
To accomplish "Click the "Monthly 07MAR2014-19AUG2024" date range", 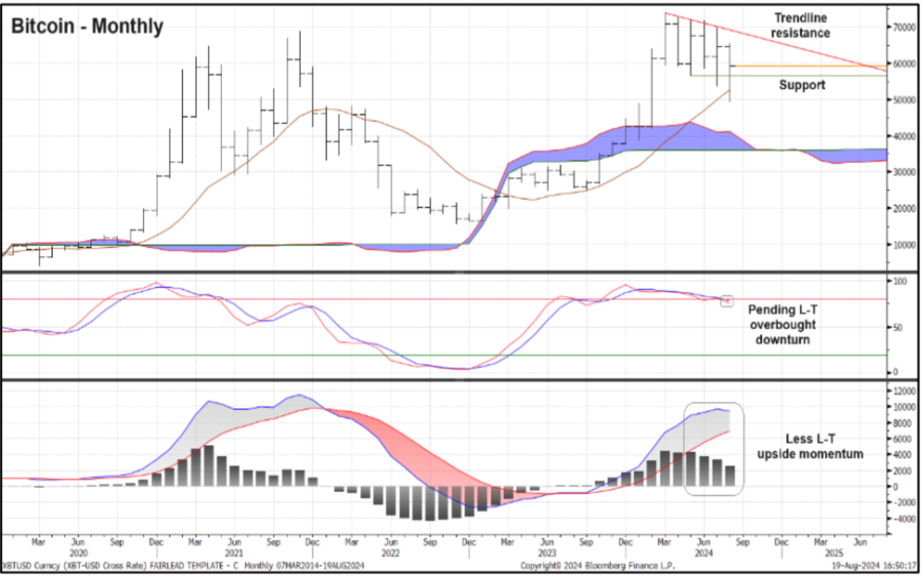I will (x=304, y=566).
